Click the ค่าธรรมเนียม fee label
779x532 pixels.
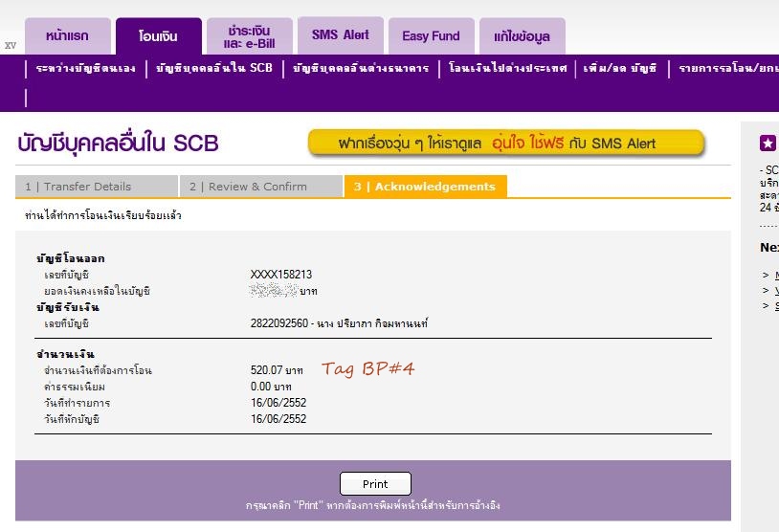click(75, 387)
